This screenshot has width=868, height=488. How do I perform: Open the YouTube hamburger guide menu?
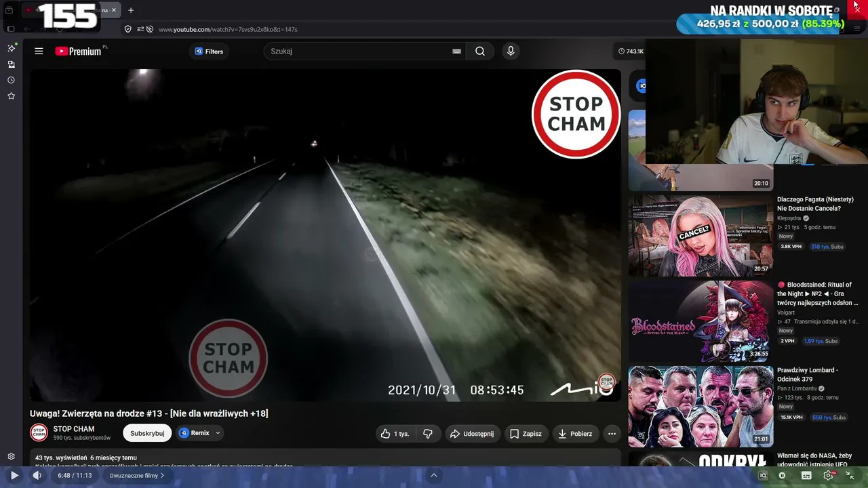point(39,52)
